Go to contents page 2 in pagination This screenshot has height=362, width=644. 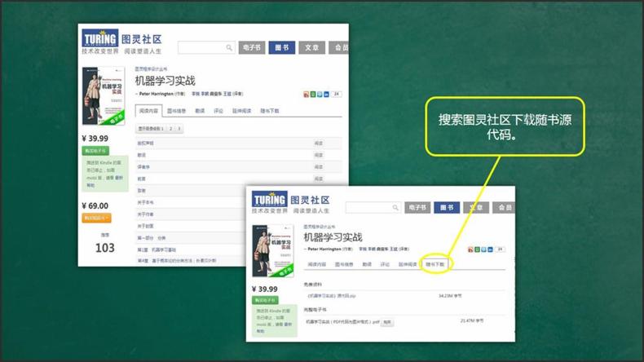pos(171,129)
